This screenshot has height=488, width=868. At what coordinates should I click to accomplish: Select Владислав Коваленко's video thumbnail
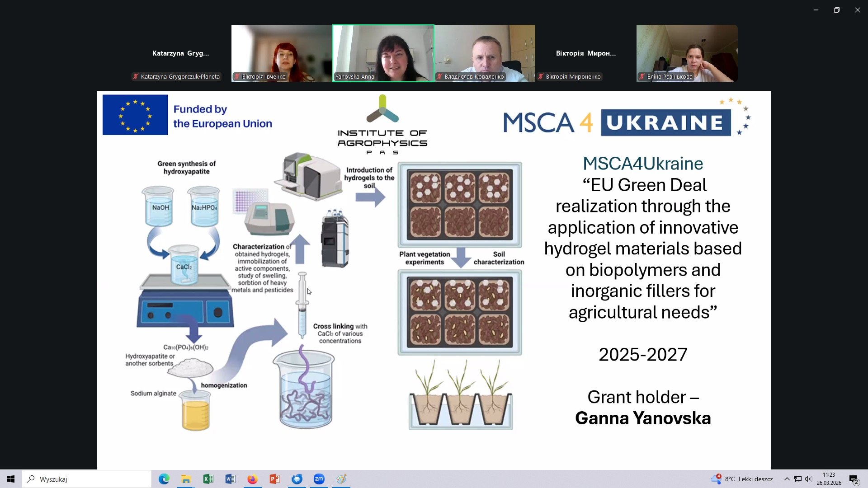pyautogui.click(x=485, y=53)
